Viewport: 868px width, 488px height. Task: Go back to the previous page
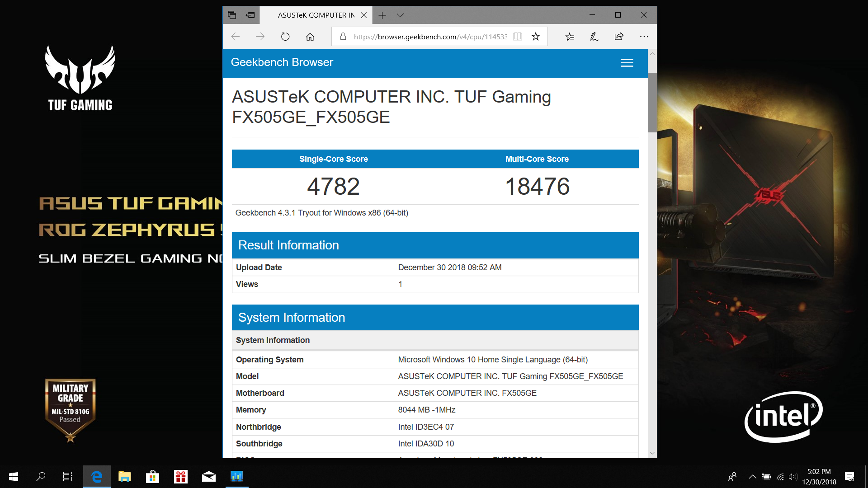point(236,37)
